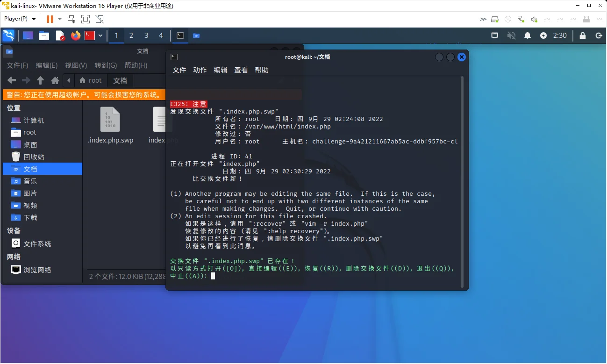This screenshot has width=607, height=364.
Task: Switch to workspace 3
Action: coord(146,36)
